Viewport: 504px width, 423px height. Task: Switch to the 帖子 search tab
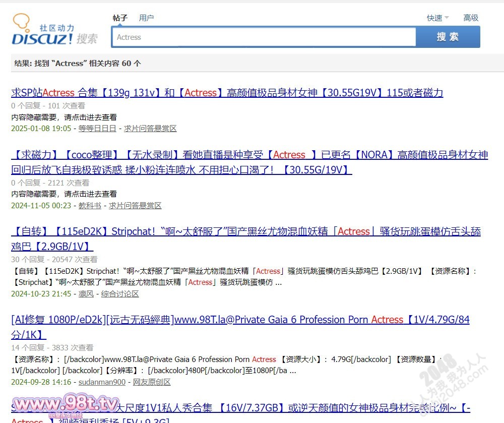click(120, 18)
